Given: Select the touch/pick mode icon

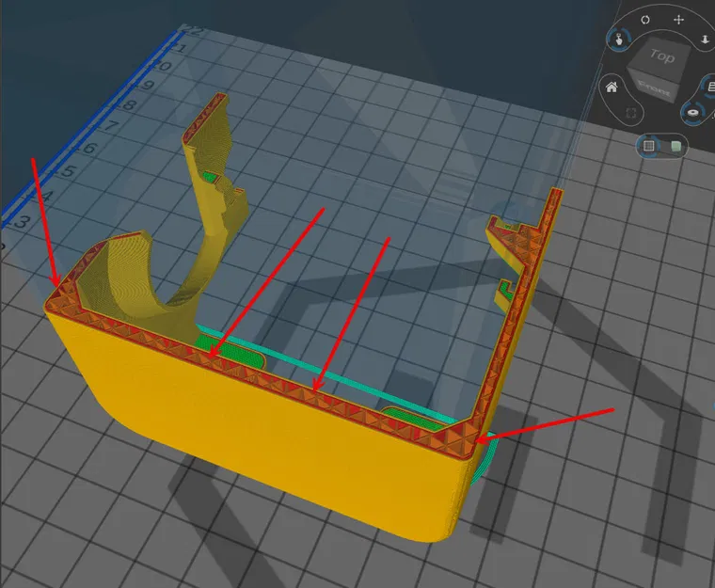Looking at the screenshot, I should pyautogui.click(x=619, y=40).
